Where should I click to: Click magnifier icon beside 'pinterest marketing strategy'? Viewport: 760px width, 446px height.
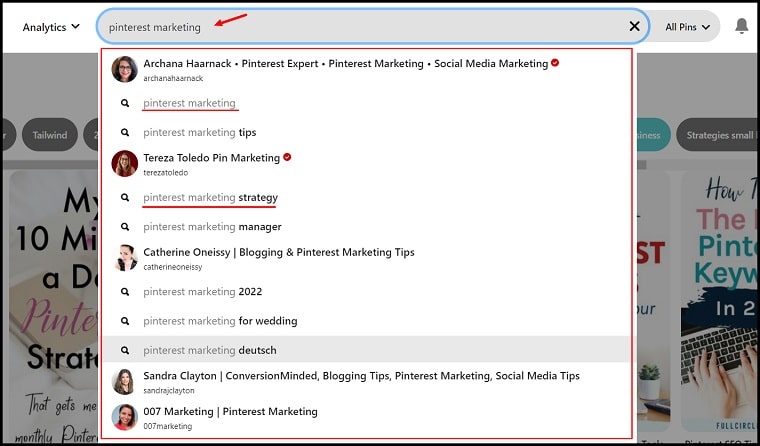(125, 198)
